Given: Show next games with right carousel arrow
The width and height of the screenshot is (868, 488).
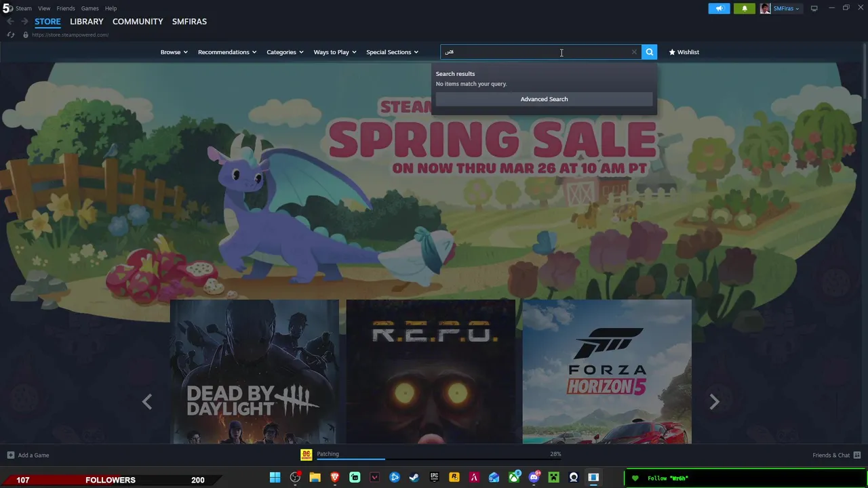Looking at the screenshot, I should tap(714, 402).
